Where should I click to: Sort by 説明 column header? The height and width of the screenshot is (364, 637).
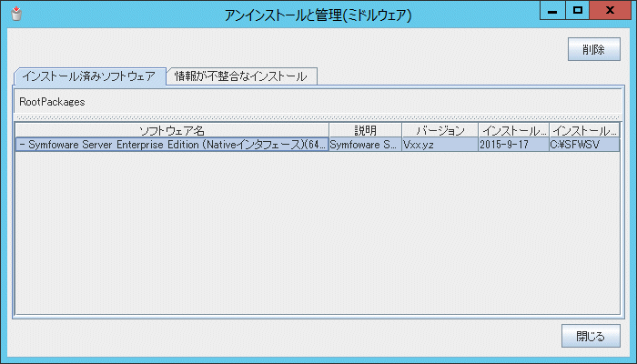[x=365, y=130]
